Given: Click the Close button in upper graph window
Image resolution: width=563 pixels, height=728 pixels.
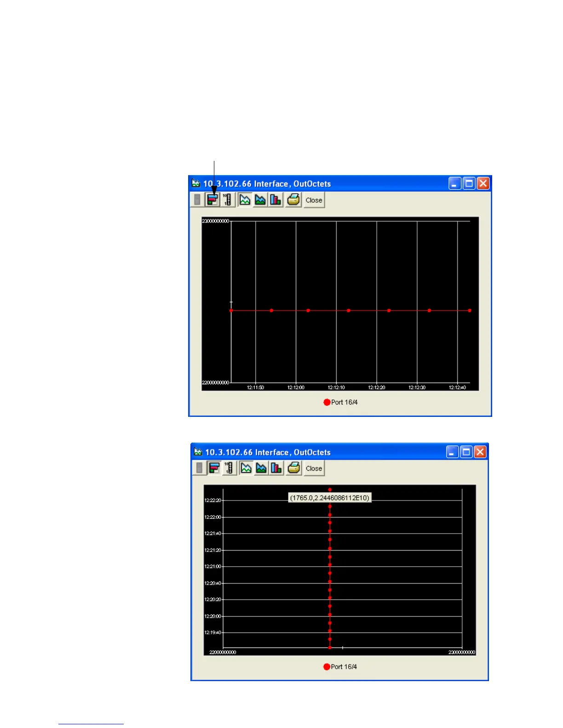Looking at the screenshot, I should 314,200.
